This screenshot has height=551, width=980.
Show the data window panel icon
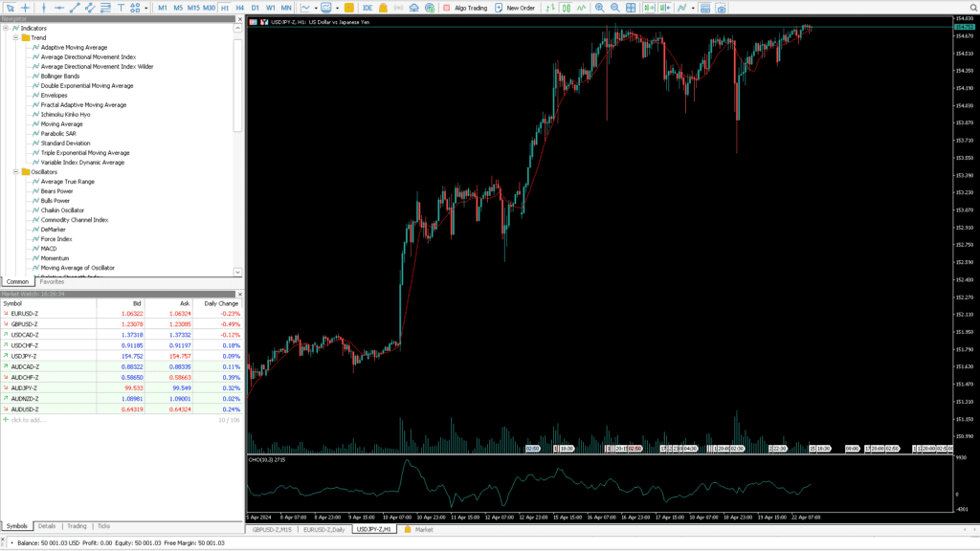click(x=705, y=8)
